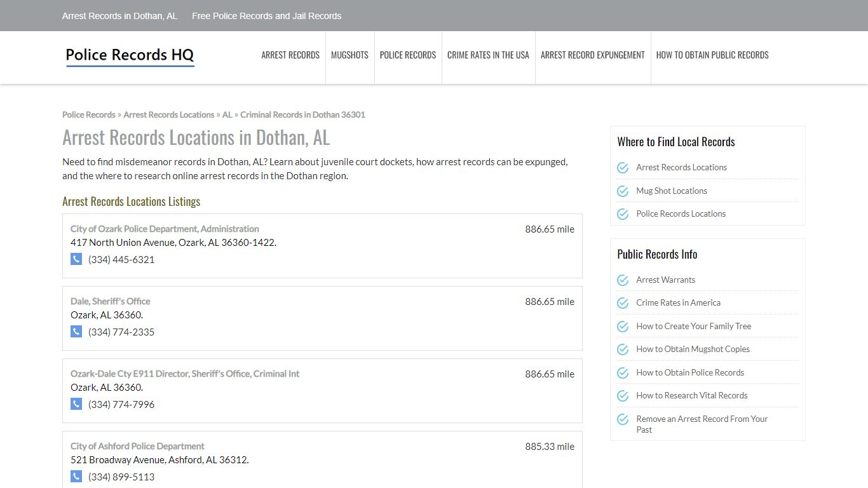Open Arrest Warrants sidebar link
Image resolution: width=868 pixels, height=488 pixels.
tap(666, 280)
